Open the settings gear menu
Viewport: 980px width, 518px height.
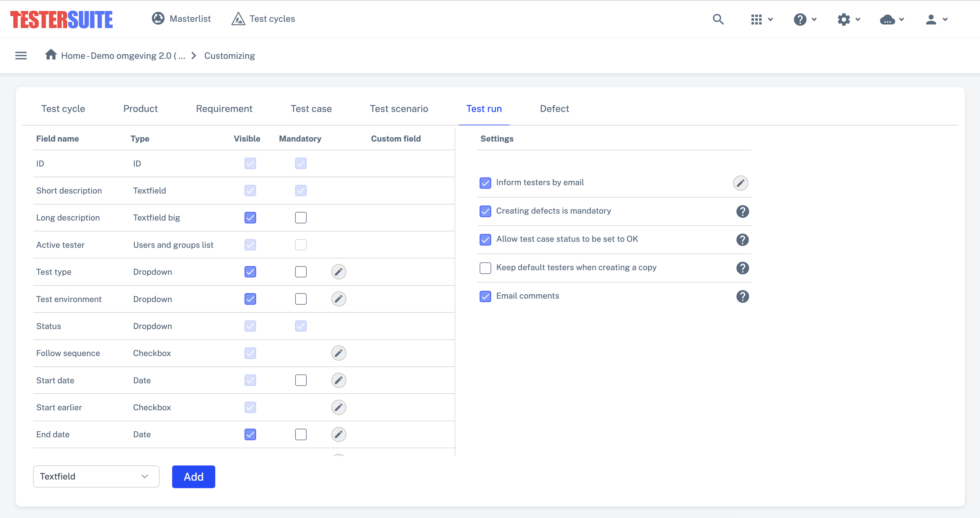[x=844, y=19]
